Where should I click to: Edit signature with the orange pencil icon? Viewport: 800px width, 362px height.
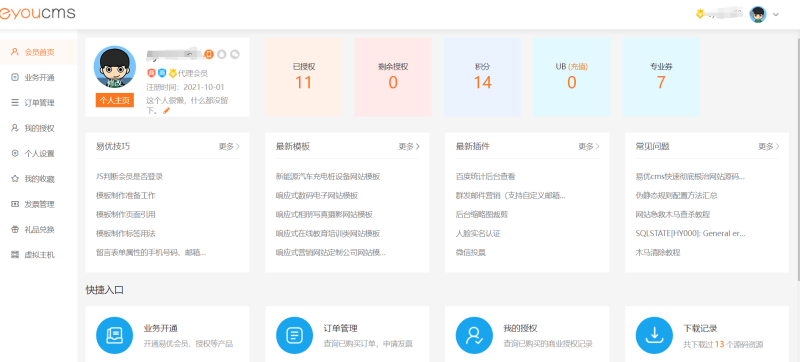coord(166,111)
